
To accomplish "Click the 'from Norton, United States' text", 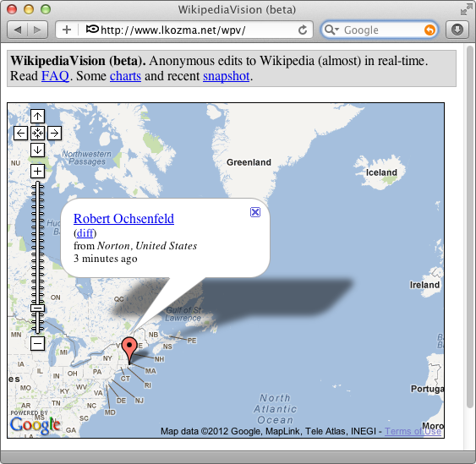I will click(x=135, y=246).
